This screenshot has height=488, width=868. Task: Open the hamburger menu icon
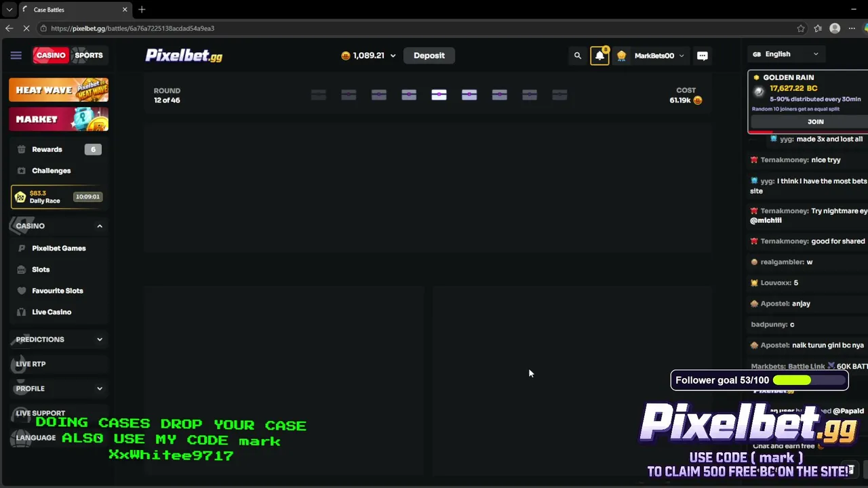(x=16, y=56)
